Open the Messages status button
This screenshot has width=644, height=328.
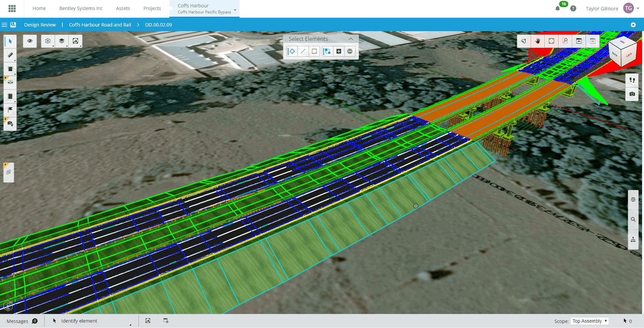click(22, 321)
